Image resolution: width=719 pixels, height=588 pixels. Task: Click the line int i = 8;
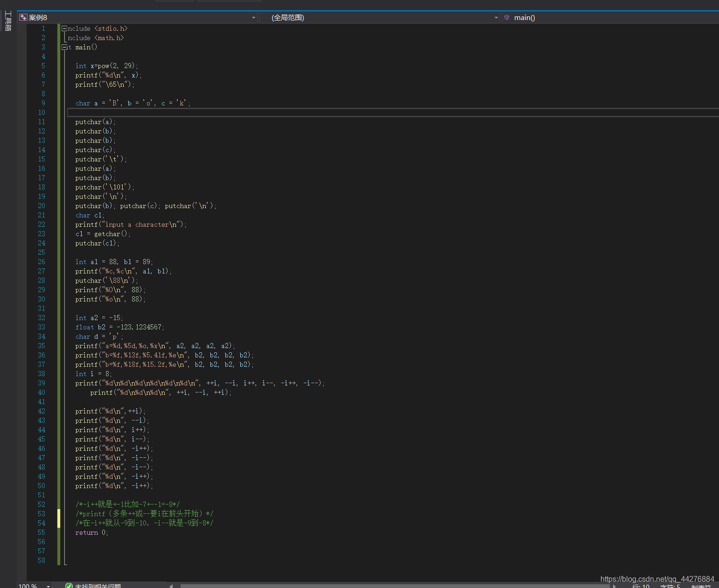click(93, 374)
